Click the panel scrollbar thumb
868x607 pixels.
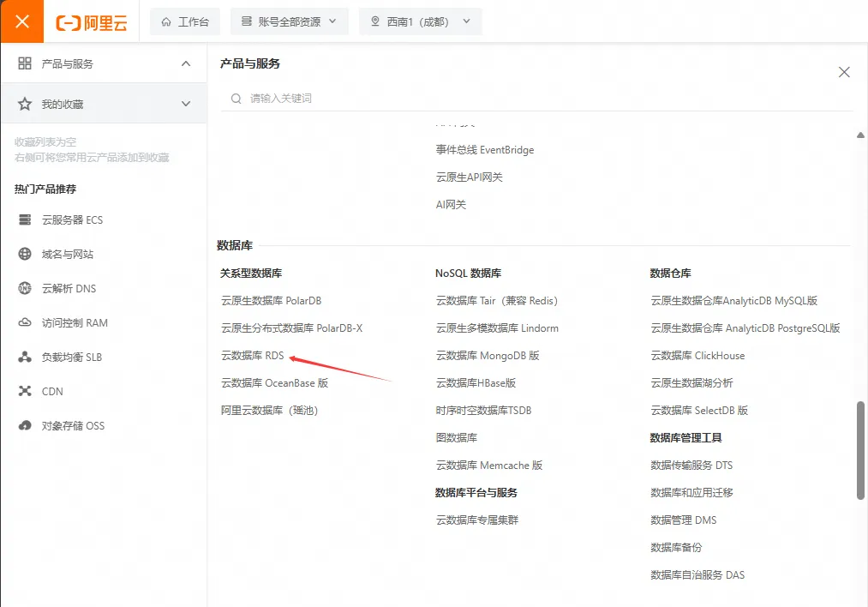(860, 450)
